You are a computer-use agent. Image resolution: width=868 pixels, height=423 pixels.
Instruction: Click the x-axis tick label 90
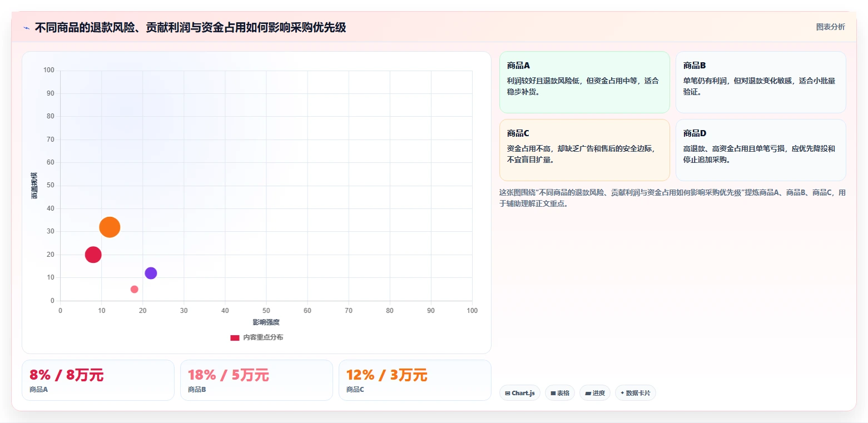tap(431, 311)
